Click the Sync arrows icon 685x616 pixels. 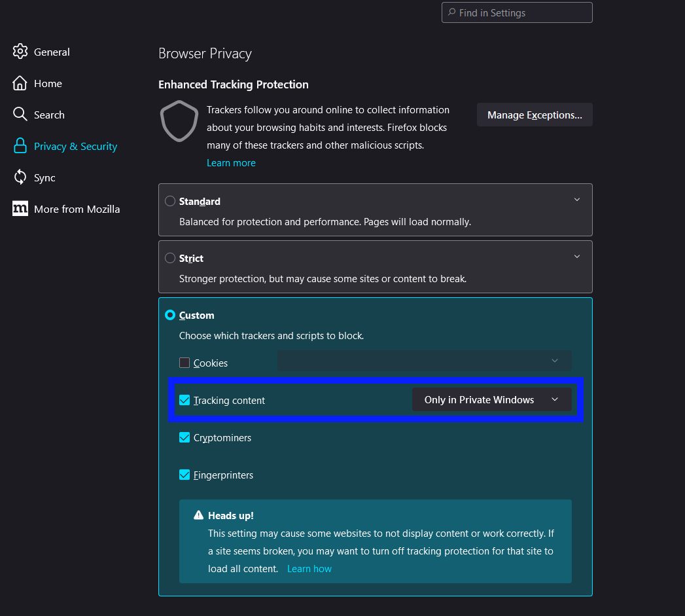[x=20, y=177]
